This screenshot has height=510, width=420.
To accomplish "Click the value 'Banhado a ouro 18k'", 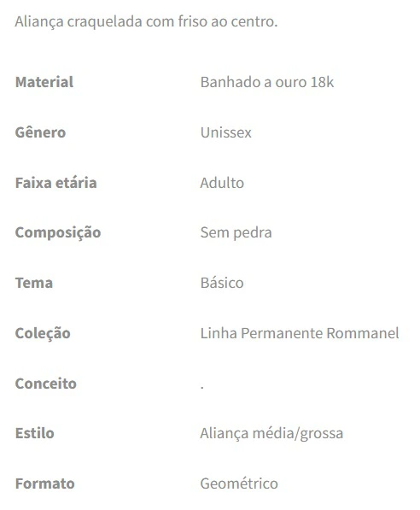I will [267, 82].
